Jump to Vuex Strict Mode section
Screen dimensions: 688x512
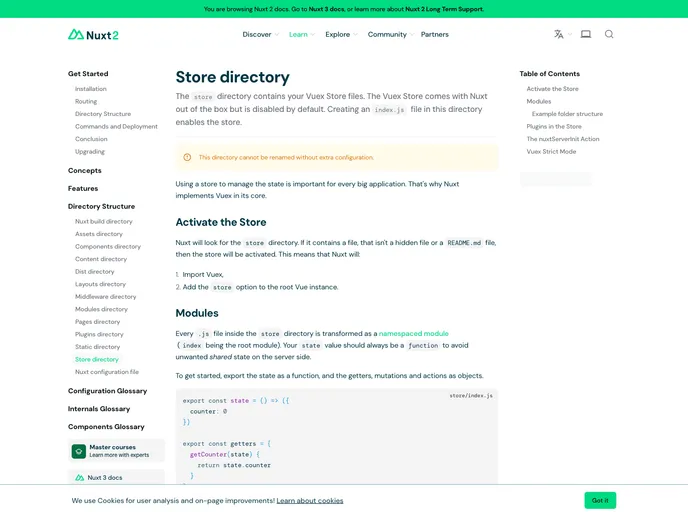pos(551,151)
